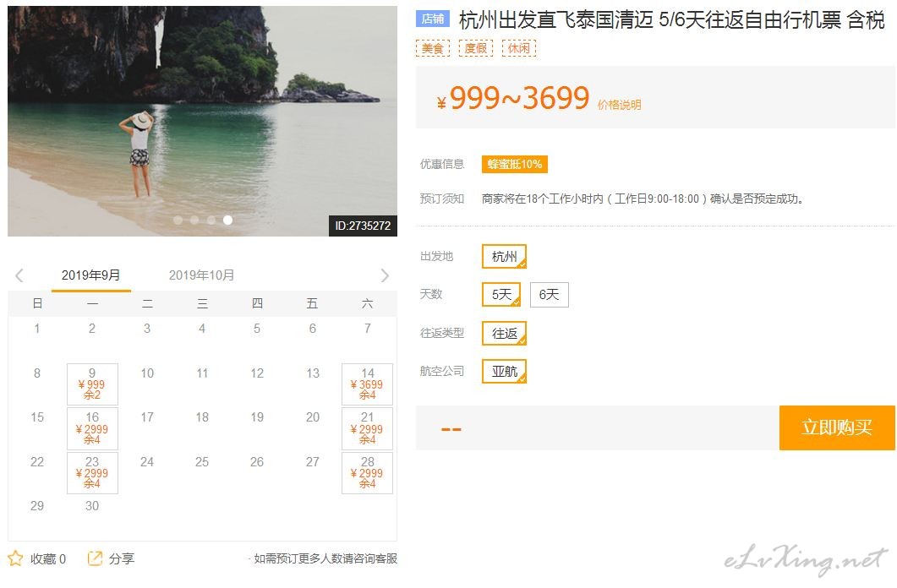Click September 10 in calendar

147,373
